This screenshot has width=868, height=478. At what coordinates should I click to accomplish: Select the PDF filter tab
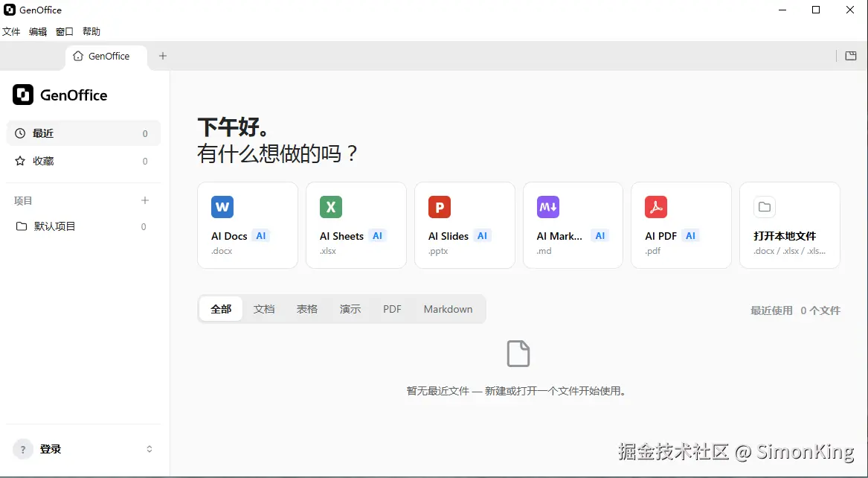pos(393,309)
